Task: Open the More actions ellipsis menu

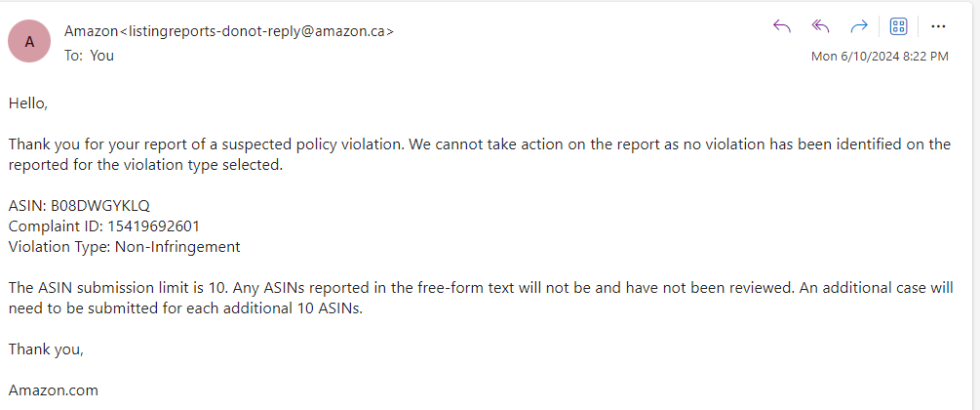Action: coord(938,26)
